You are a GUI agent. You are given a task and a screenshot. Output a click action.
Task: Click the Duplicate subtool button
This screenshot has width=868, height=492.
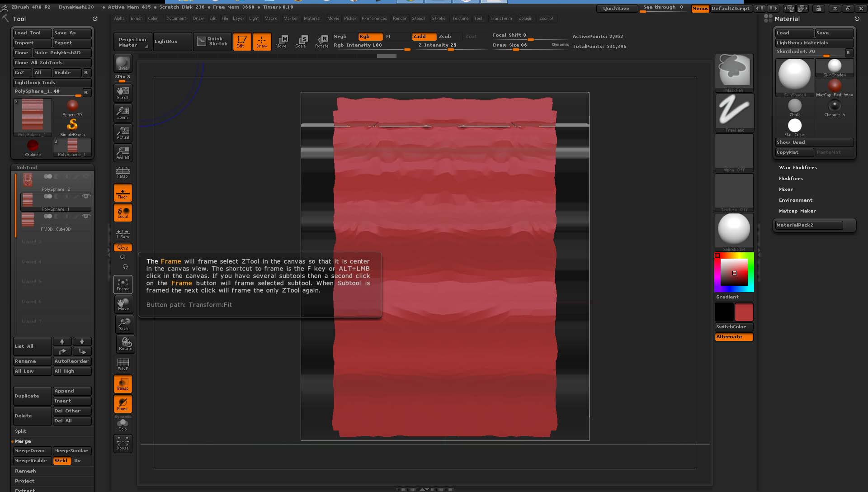pyautogui.click(x=32, y=396)
